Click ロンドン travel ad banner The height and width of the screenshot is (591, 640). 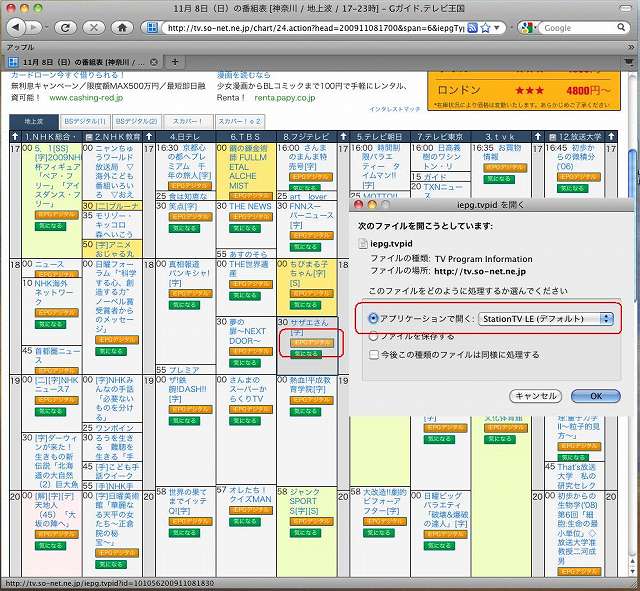[x=524, y=91]
